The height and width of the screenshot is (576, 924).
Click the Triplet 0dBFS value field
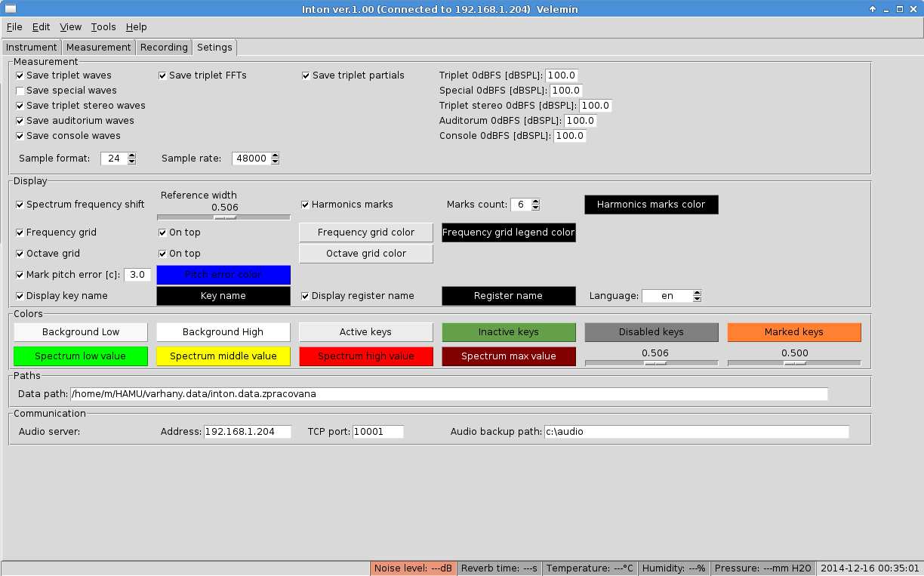click(562, 75)
